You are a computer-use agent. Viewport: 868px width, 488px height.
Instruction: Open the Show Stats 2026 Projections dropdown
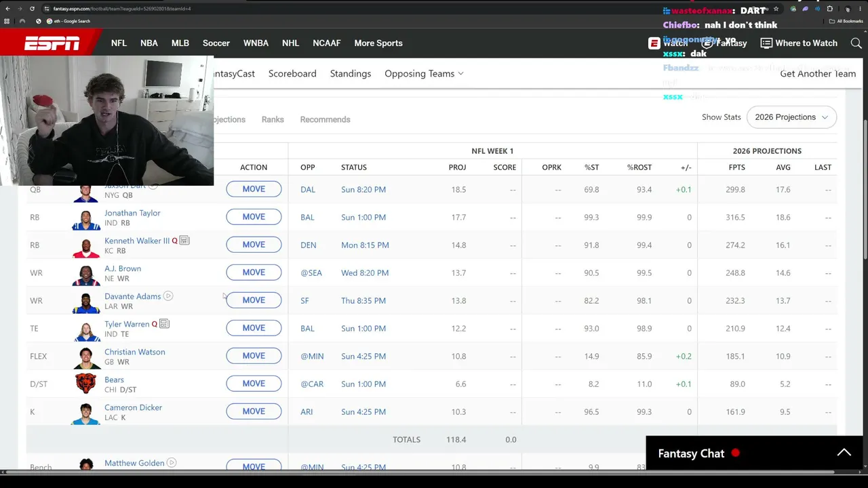click(791, 117)
